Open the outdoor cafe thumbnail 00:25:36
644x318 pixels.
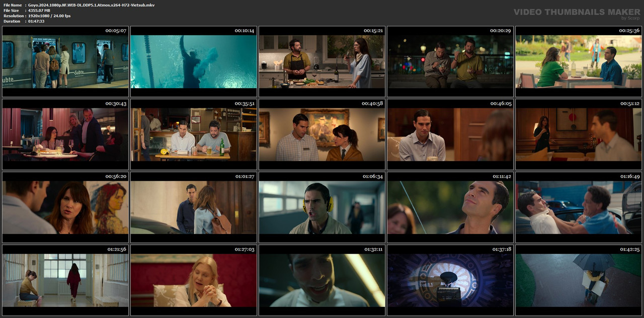[579, 61]
